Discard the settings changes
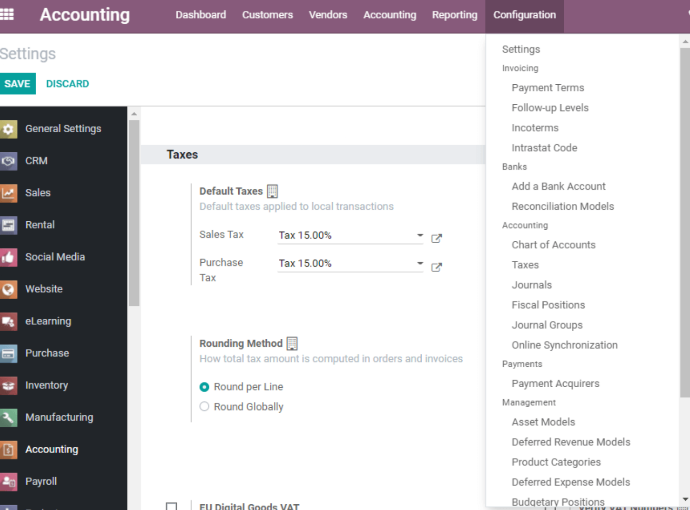This screenshot has height=510, width=690. tap(67, 84)
